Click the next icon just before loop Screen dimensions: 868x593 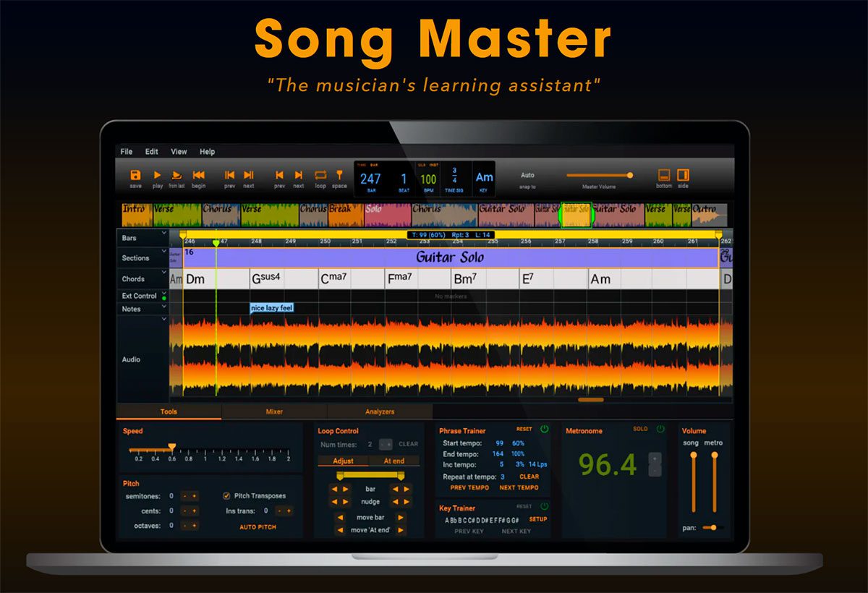pos(298,175)
